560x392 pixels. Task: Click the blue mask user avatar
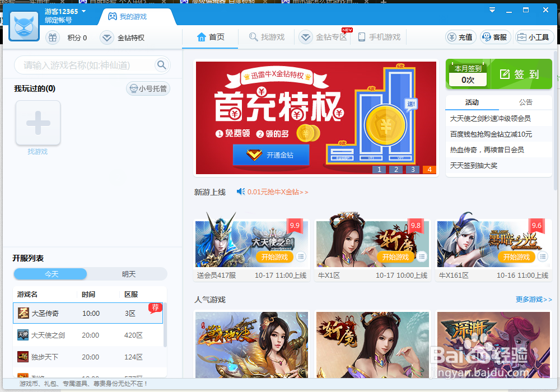(x=24, y=26)
